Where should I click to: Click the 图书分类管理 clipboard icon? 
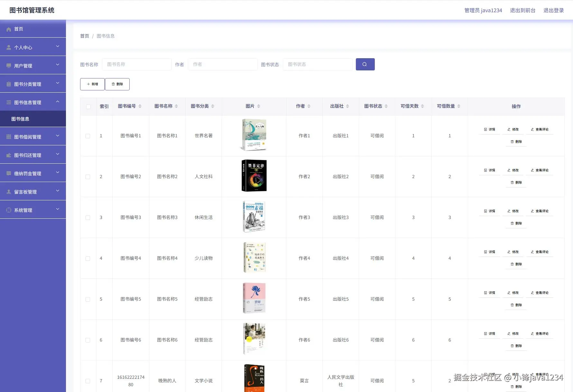coord(9,84)
